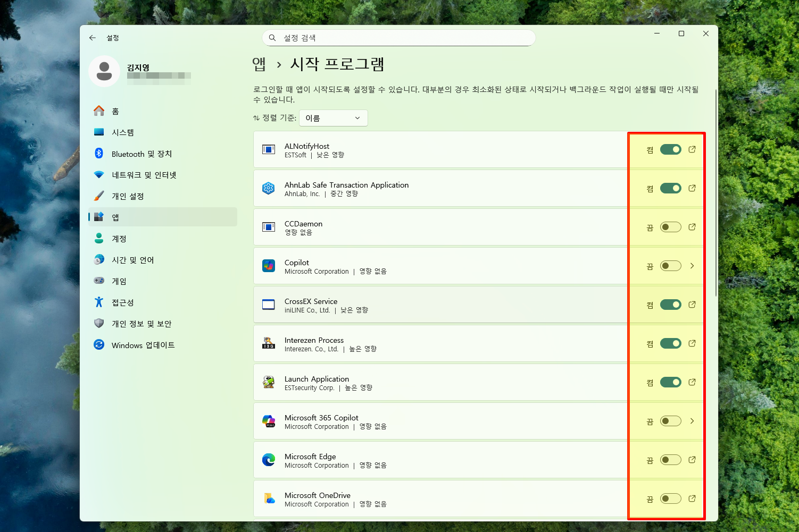Click the ALNotifyHost app icon
799x532 pixels.
tap(269, 149)
